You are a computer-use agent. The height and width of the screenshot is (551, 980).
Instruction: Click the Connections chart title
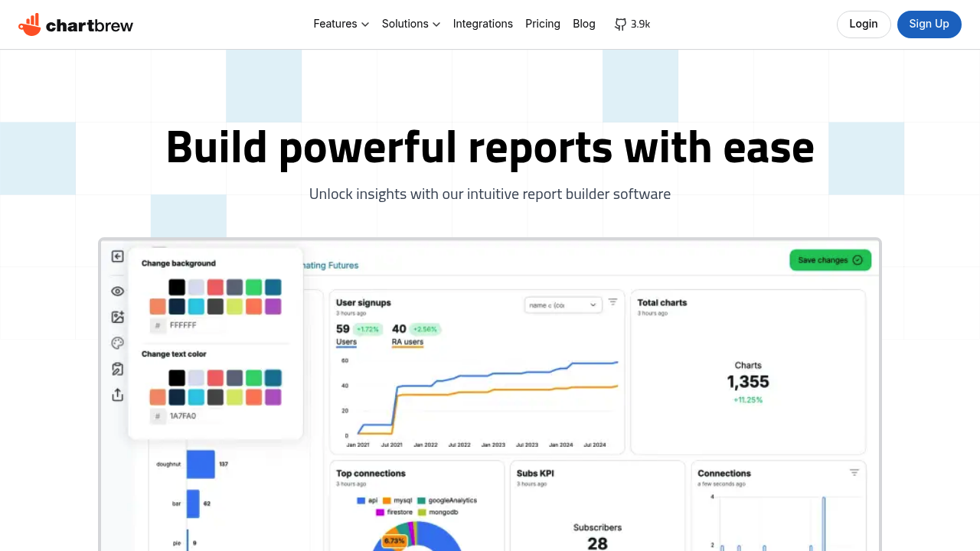click(x=724, y=473)
